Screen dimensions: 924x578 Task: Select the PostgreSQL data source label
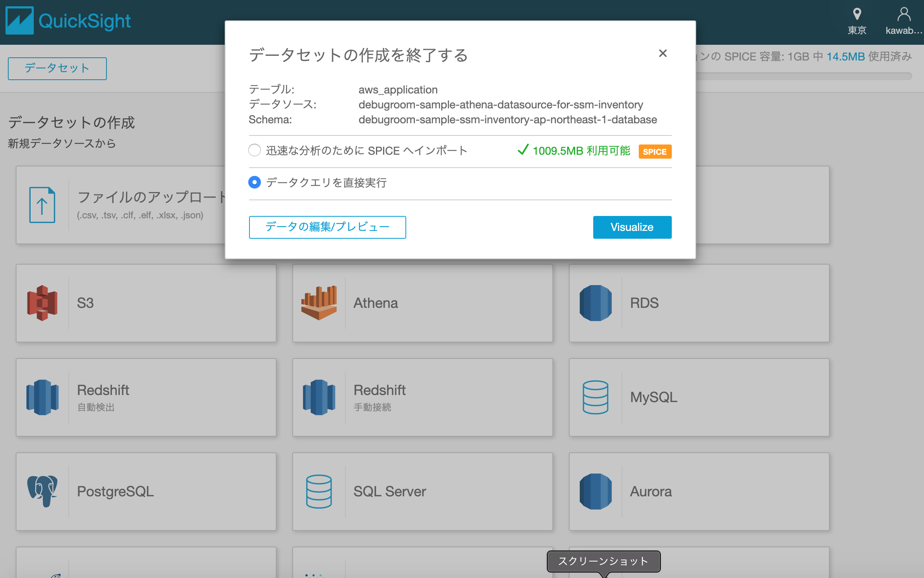coord(115,492)
